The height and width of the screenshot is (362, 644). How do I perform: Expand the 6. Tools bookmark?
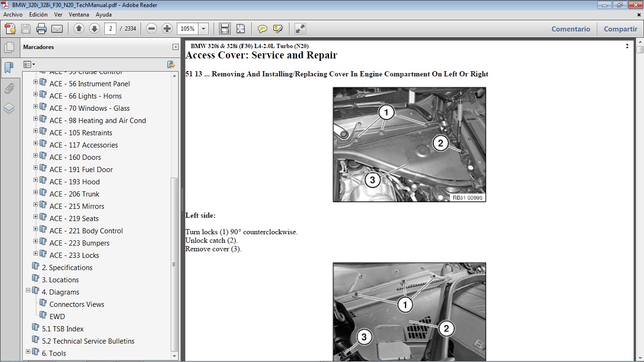(28, 352)
